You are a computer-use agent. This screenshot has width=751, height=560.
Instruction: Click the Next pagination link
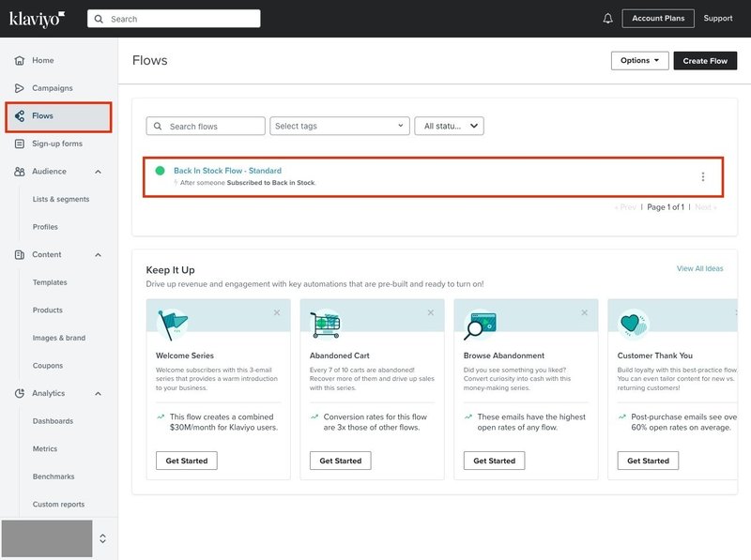click(706, 207)
